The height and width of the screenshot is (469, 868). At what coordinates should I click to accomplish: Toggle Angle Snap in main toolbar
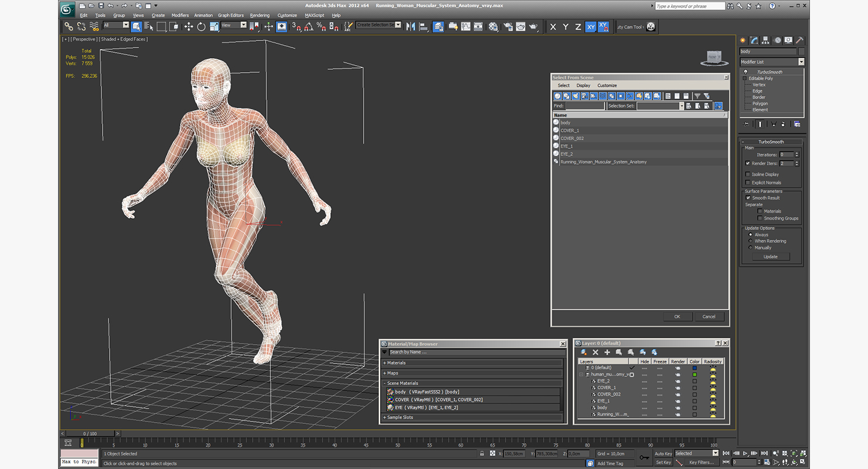point(308,26)
